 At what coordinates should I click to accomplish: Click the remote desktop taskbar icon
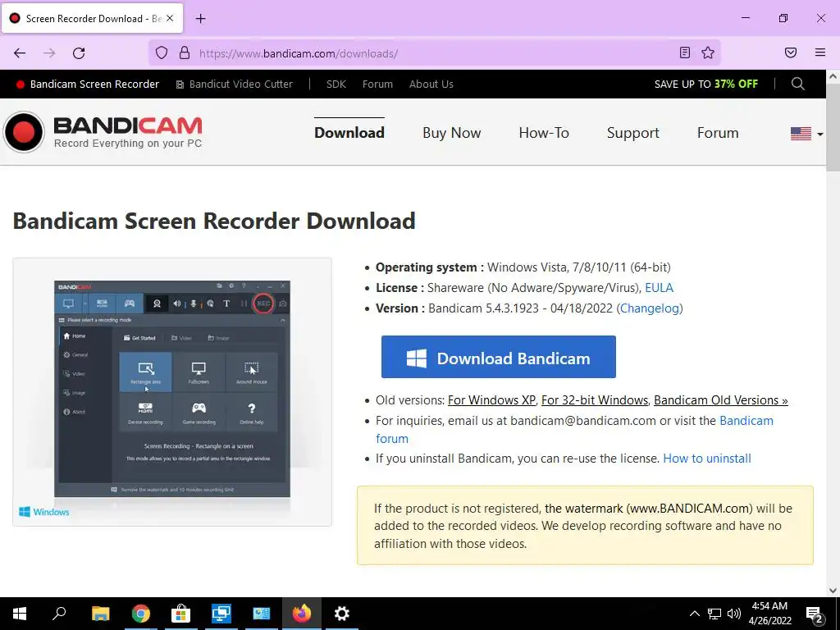[221, 614]
